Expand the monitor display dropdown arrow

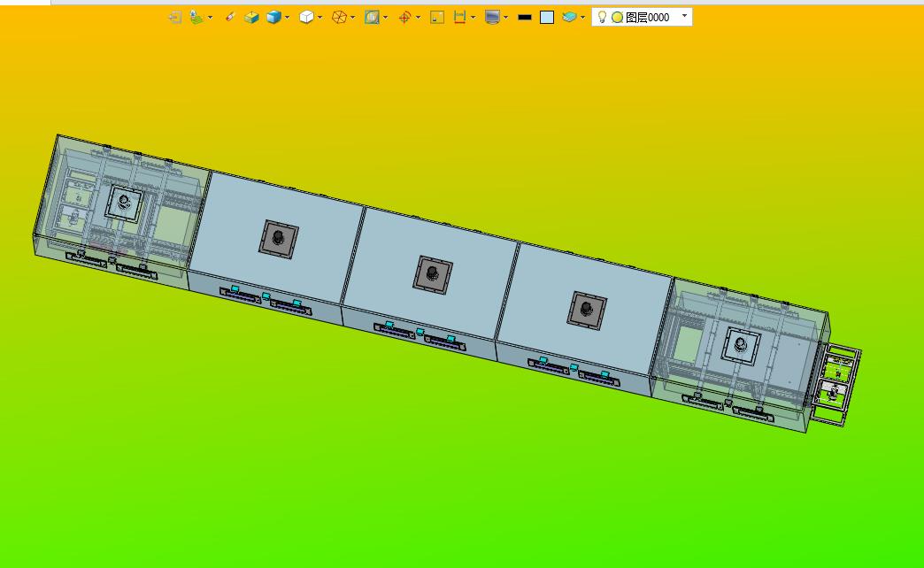coord(506,18)
